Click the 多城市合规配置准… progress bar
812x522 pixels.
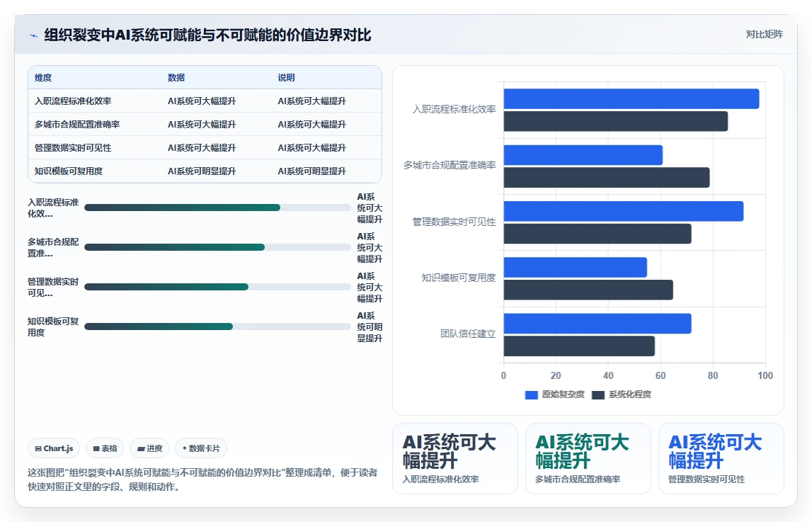[x=217, y=247]
